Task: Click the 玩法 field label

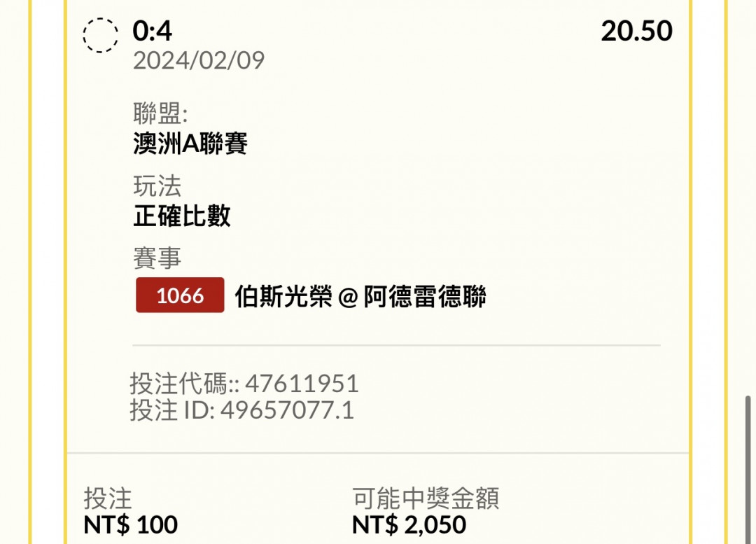Action: tap(157, 186)
